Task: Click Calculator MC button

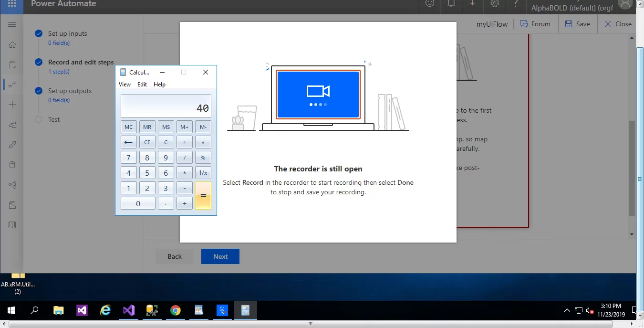Action: (129, 127)
